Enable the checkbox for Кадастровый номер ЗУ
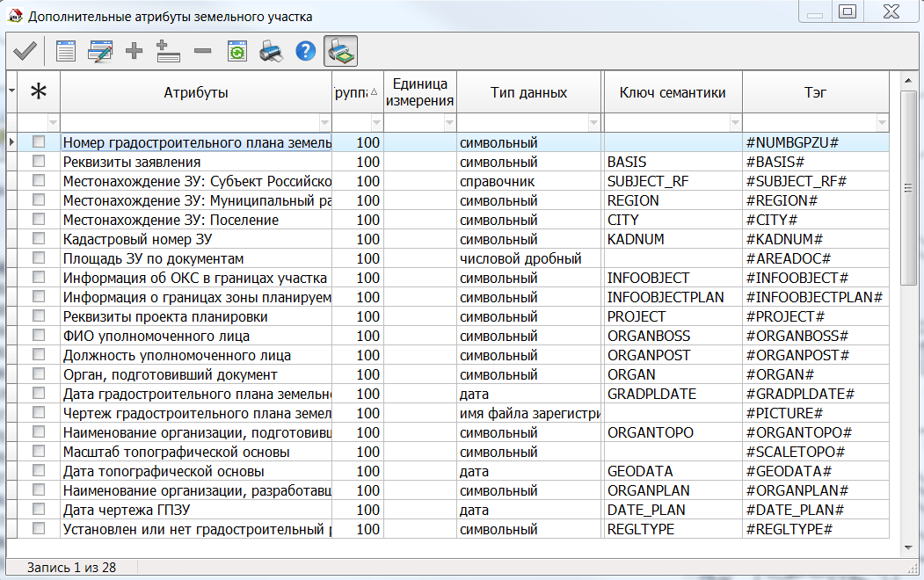 click(39, 239)
